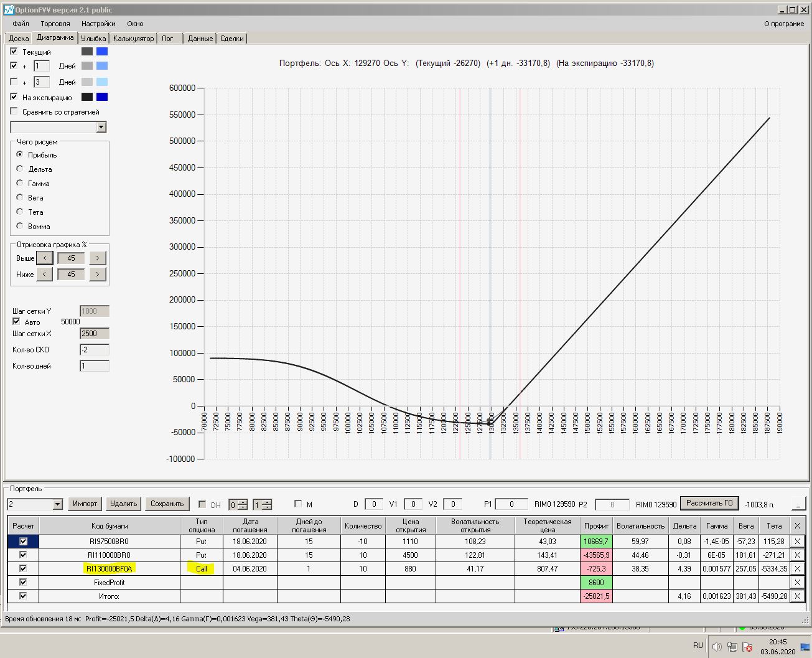The image size is (812, 658).
Task: Select the Вомма radio button
Action: [20, 226]
